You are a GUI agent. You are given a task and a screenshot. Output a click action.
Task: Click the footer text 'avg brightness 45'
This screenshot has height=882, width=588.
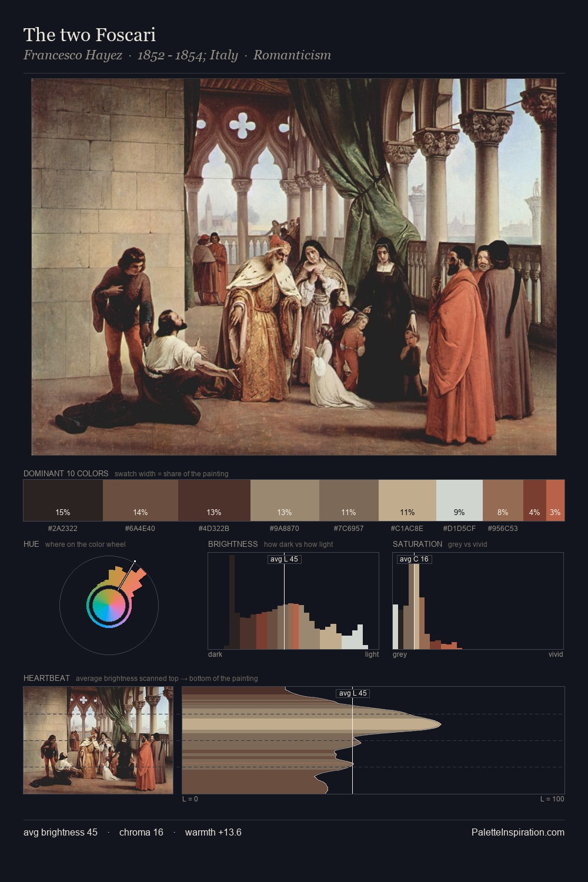61,832
